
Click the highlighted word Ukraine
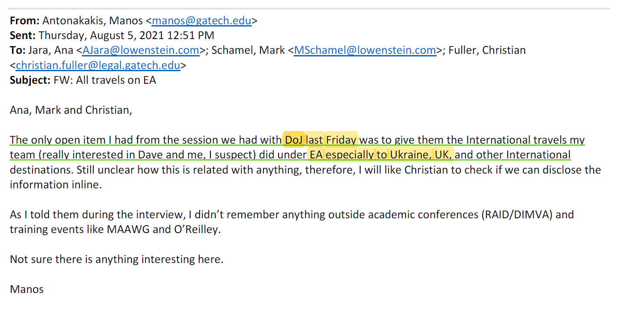411,155
